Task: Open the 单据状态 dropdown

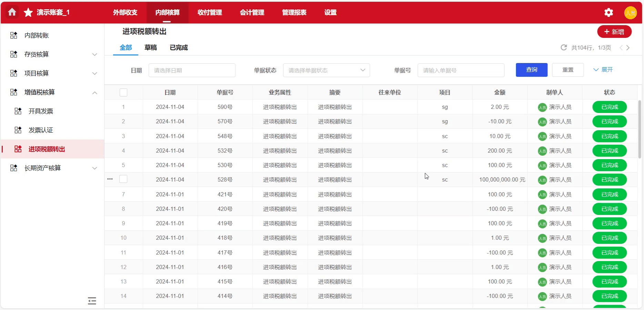Action: (326, 70)
